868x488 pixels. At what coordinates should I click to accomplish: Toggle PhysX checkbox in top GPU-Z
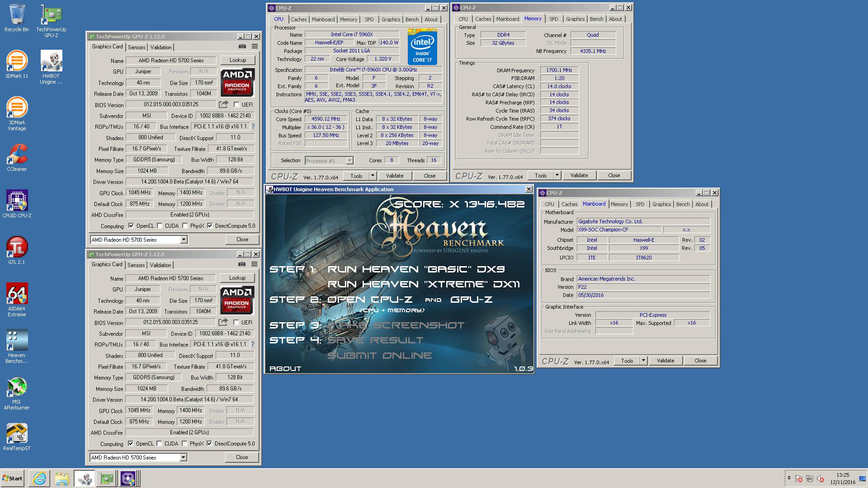pyautogui.click(x=185, y=226)
